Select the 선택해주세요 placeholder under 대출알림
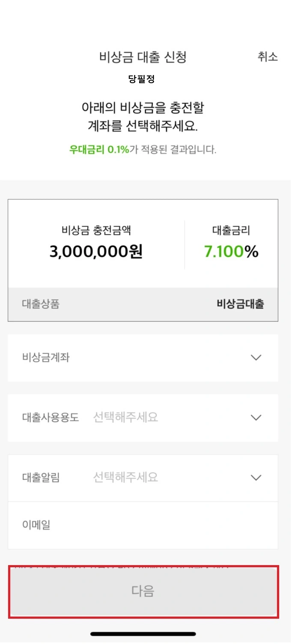 pyautogui.click(x=125, y=478)
